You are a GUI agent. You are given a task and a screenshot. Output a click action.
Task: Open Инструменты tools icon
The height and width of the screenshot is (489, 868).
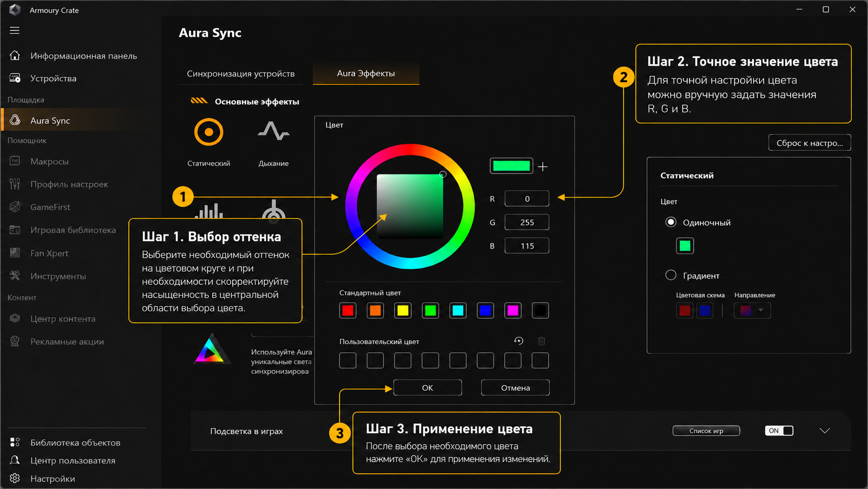15,276
